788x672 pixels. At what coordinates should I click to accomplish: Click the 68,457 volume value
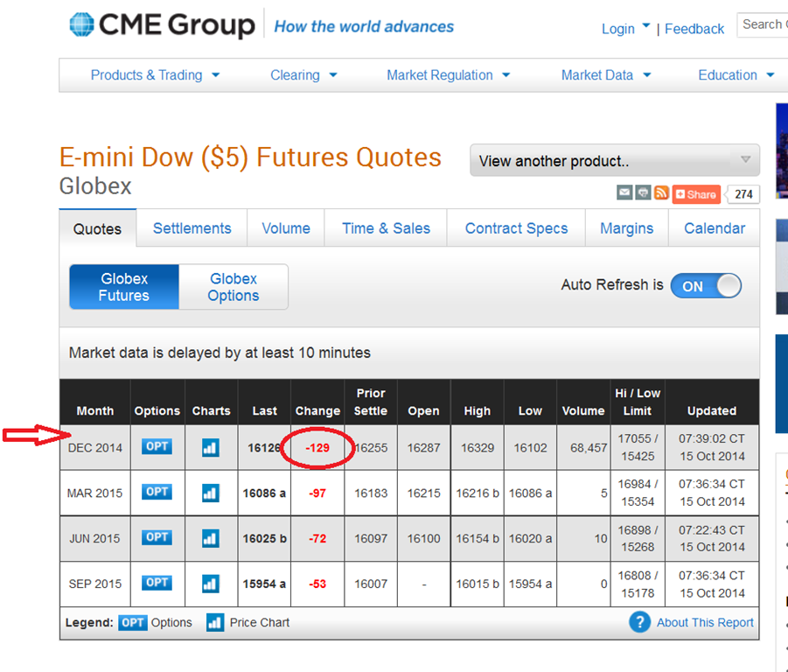pos(589,448)
